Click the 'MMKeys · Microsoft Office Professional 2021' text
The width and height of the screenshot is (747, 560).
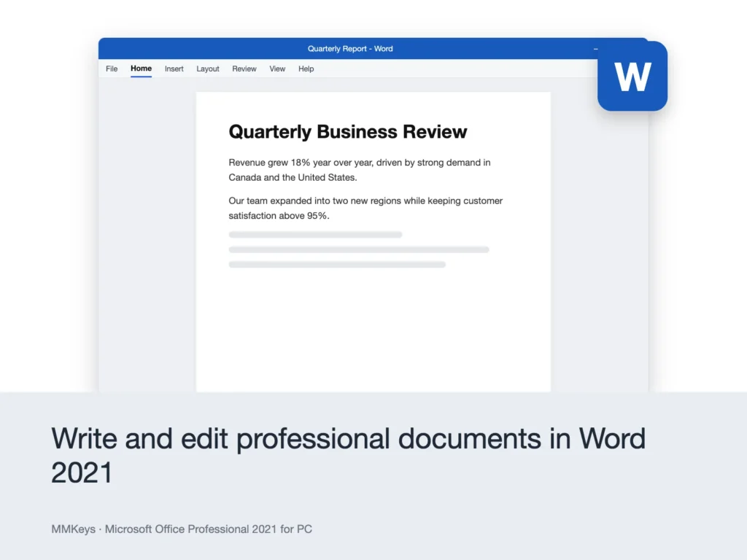click(x=182, y=529)
